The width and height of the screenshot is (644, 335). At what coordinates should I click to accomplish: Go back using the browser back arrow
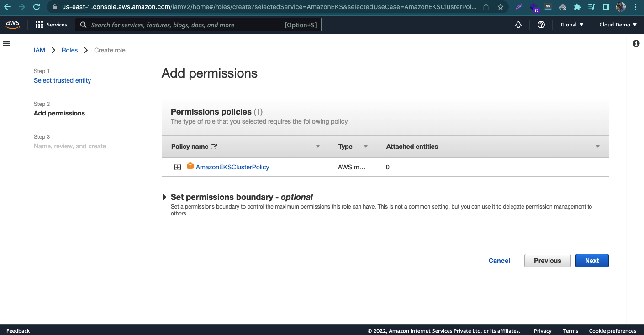[7, 7]
